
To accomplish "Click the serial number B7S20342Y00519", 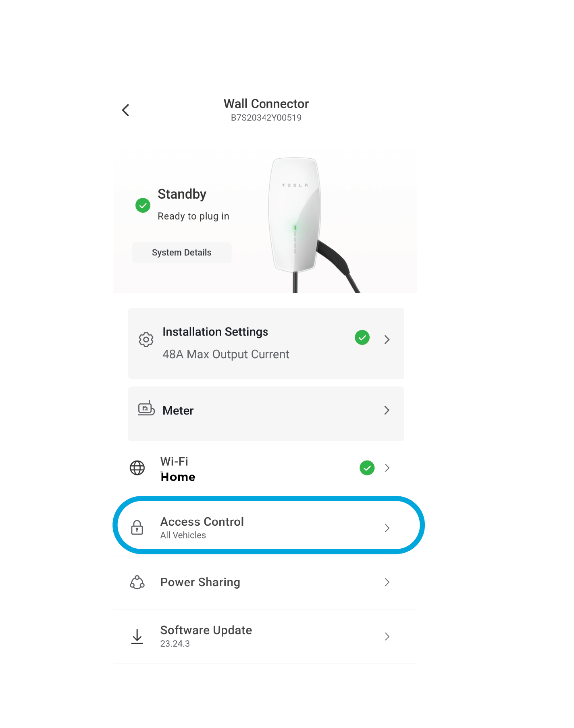I will (x=266, y=118).
